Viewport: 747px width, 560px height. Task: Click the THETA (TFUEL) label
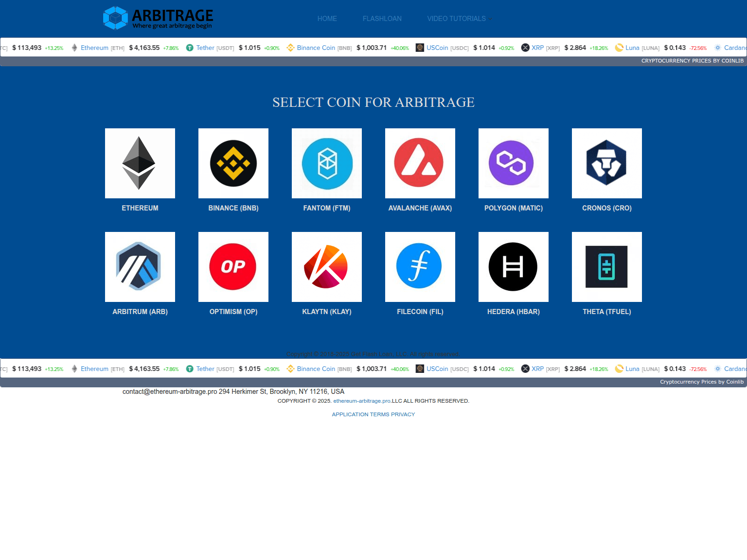(607, 312)
